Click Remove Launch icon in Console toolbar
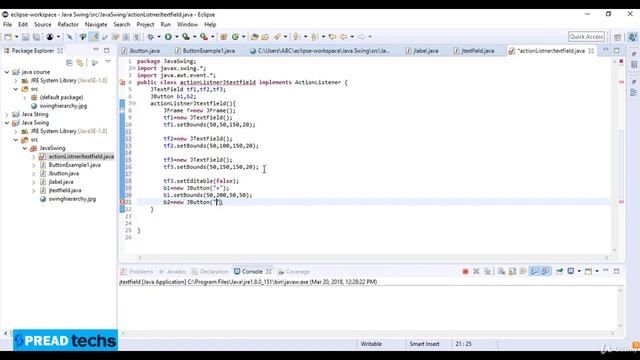 [476, 271]
